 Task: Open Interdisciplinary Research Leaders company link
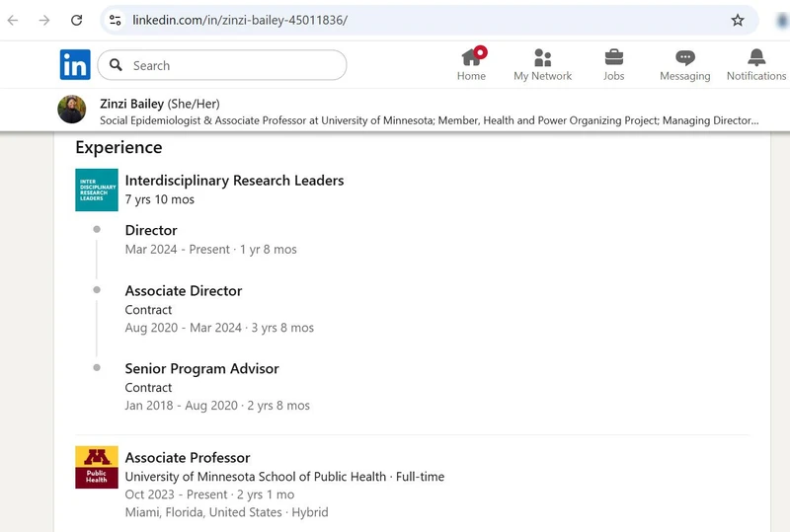click(234, 181)
